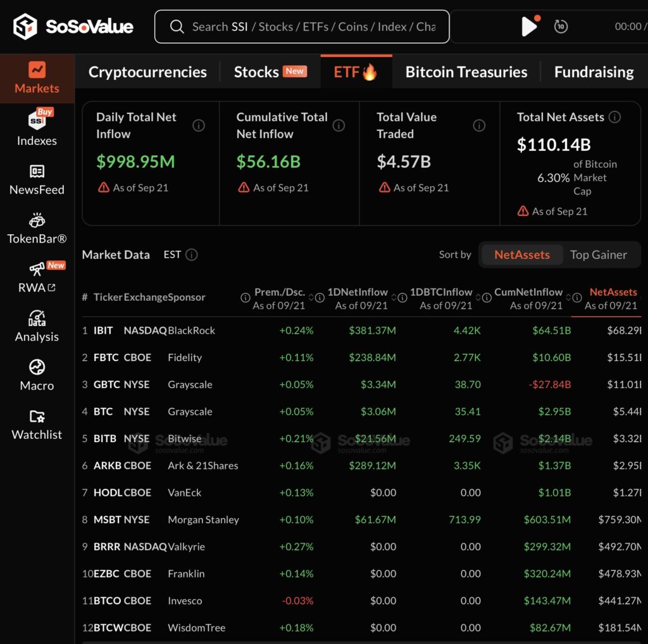
Task: Sort the table by 1DNetInflow column
Action: click(394, 298)
